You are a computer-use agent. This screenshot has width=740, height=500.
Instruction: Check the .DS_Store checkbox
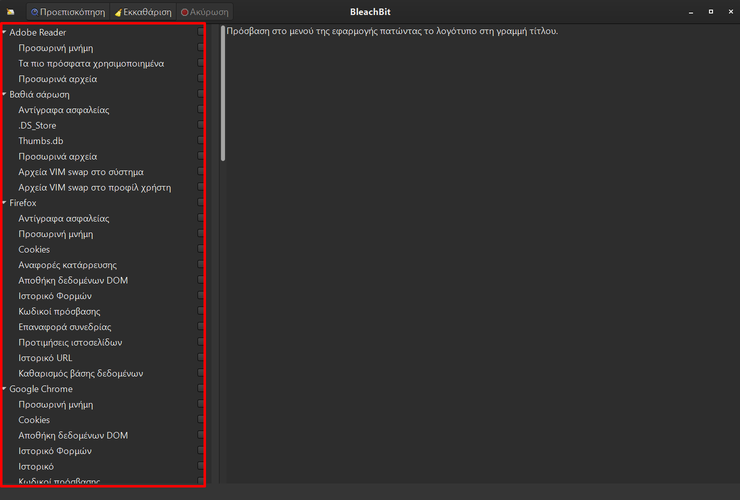[x=201, y=125]
